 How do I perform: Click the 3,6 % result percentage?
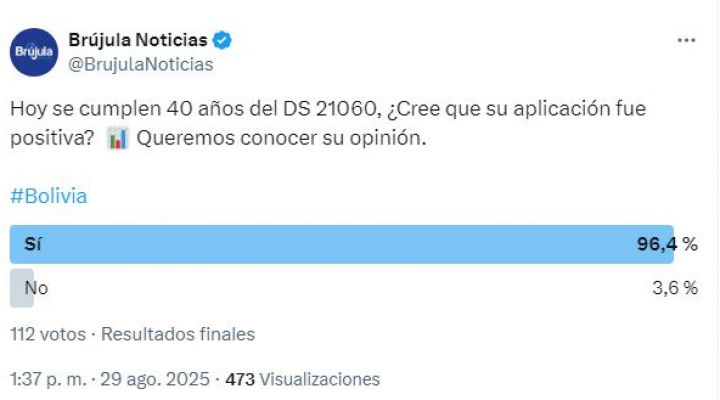[675, 288]
